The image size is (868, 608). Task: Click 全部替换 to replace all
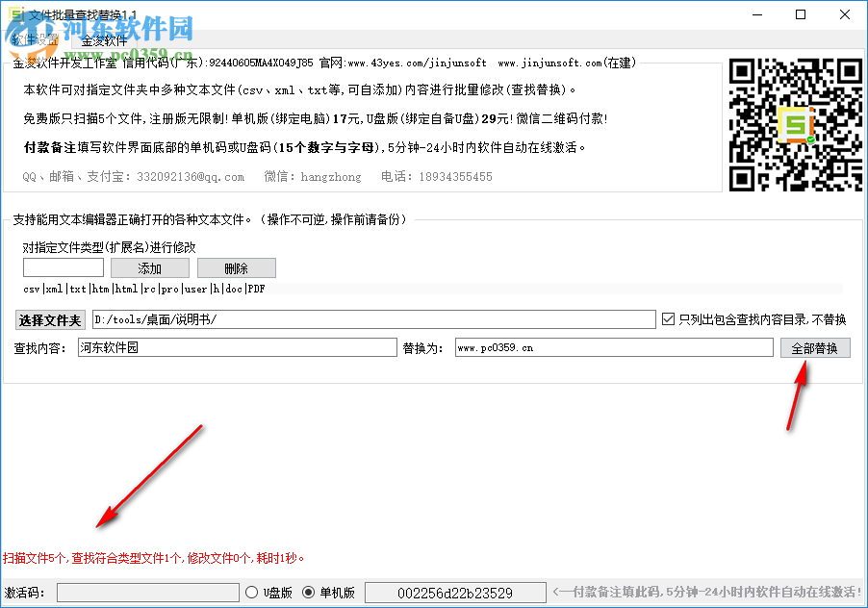click(x=815, y=347)
